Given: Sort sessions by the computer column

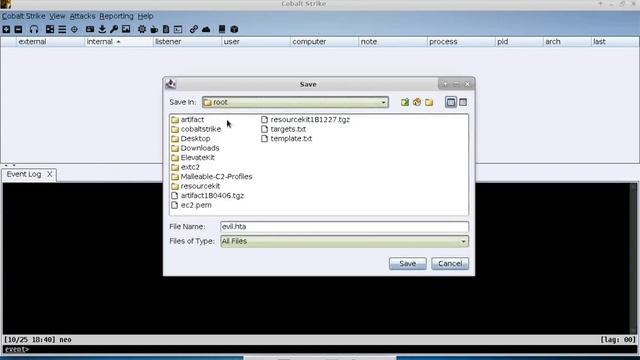Looking at the screenshot, I should 324,42.
